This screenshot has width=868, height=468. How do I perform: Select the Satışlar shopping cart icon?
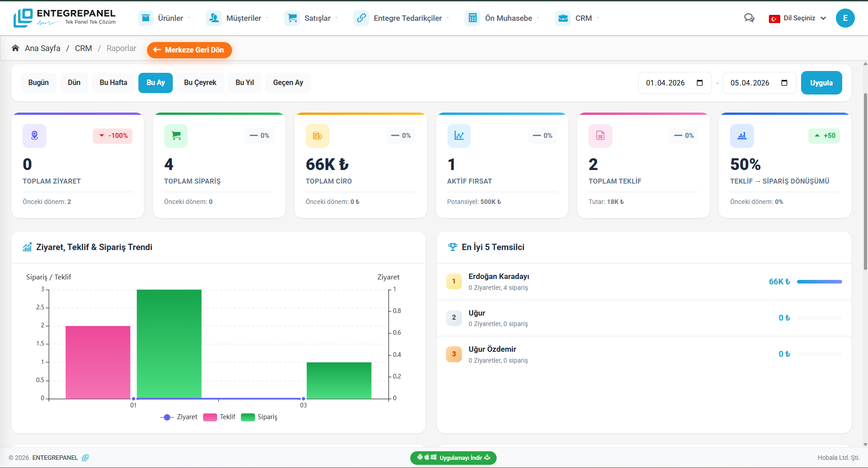pyautogui.click(x=292, y=18)
